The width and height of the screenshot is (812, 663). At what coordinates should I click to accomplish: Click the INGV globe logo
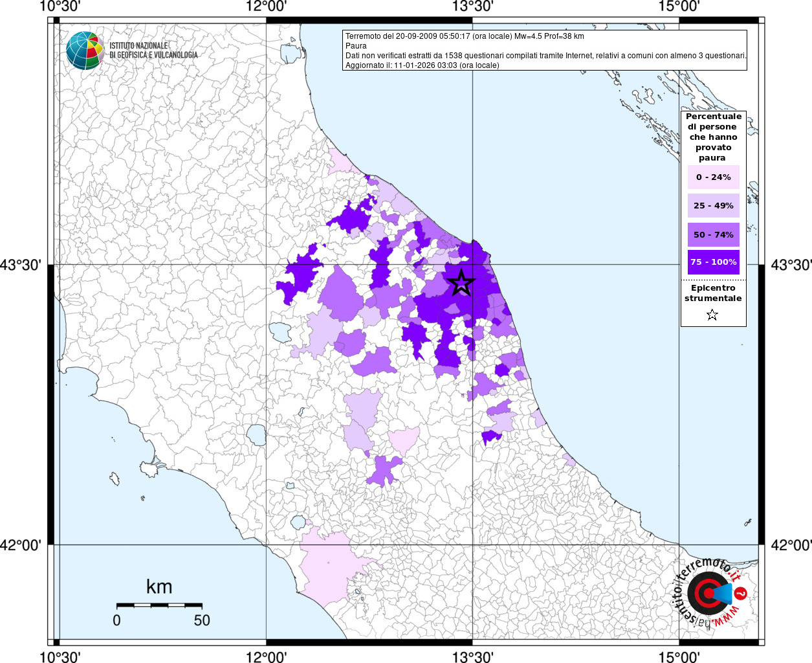pos(85,51)
